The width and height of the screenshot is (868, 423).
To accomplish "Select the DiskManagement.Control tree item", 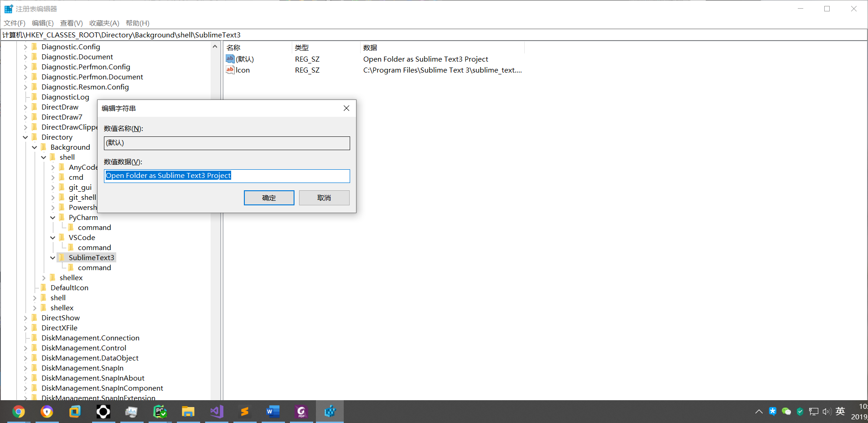I will tap(84, 348).
